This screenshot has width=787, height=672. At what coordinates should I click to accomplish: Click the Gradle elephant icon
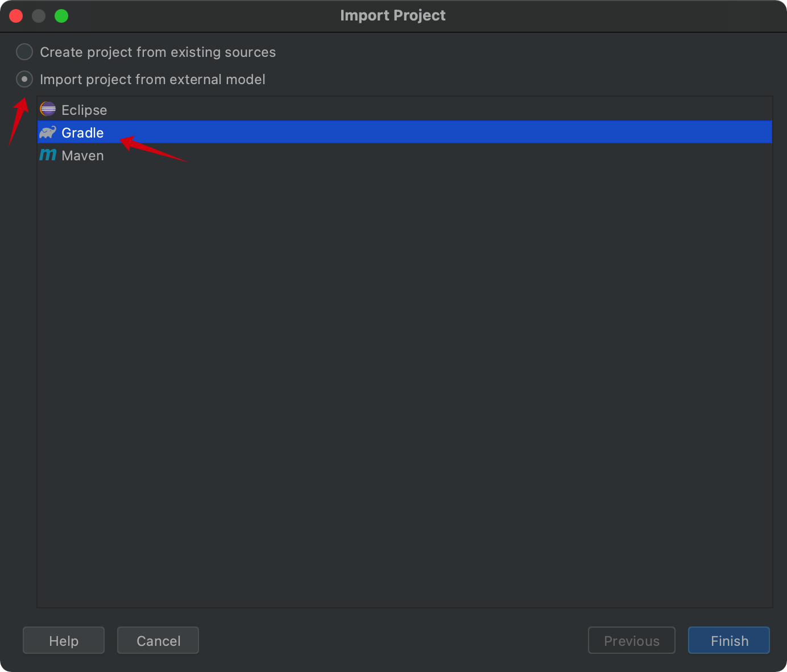(x=48, y=132)
